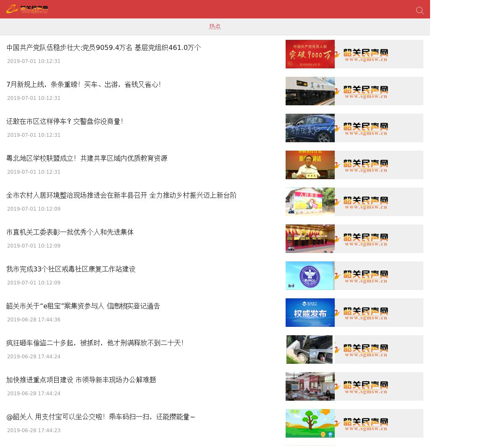
Task: Open article 还敢在市区这样停车
Action: [x=65, y=122]
